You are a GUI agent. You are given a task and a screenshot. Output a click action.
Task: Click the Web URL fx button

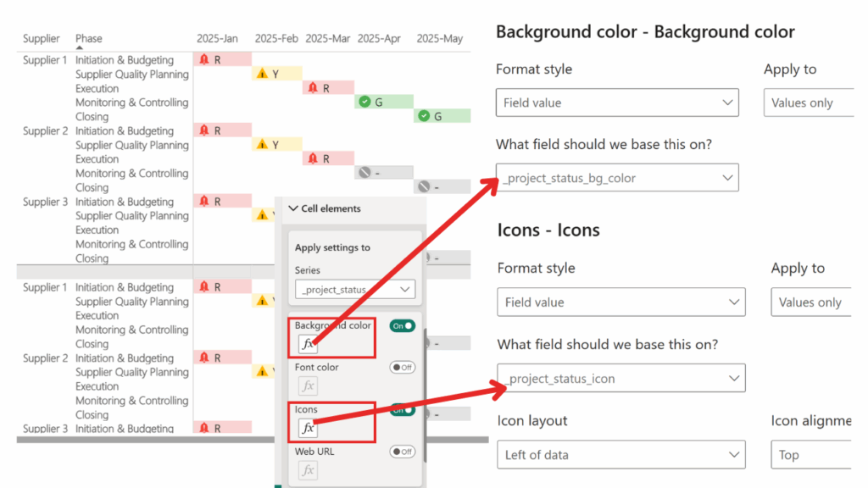coord(309,469)
